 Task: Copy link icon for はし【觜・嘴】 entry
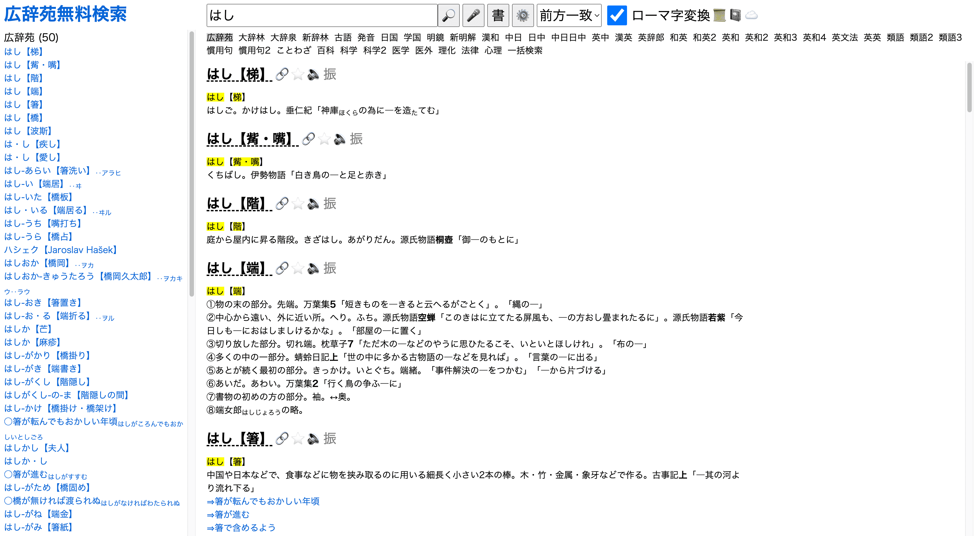pyautogui.click(x=308, y=139)
